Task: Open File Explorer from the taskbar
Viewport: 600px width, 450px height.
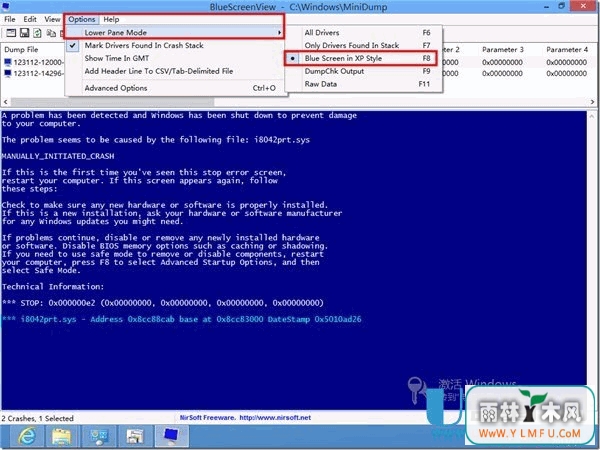Action: click(x=61, y=436)
